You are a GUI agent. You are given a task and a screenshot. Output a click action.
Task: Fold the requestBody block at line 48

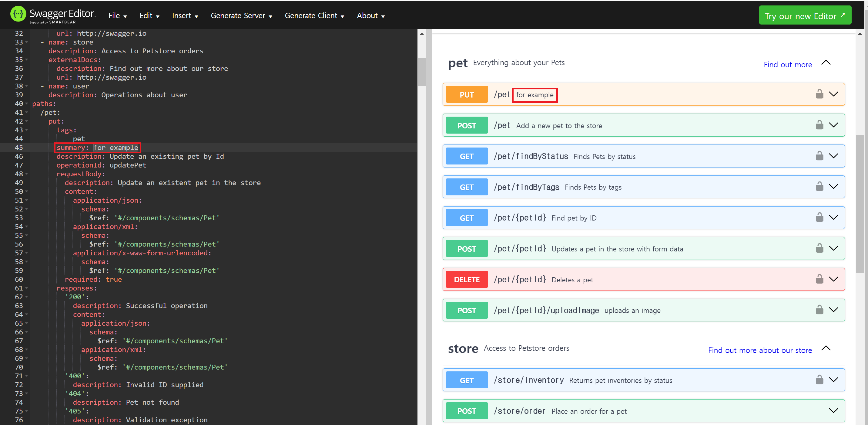(x=27, y=174)
